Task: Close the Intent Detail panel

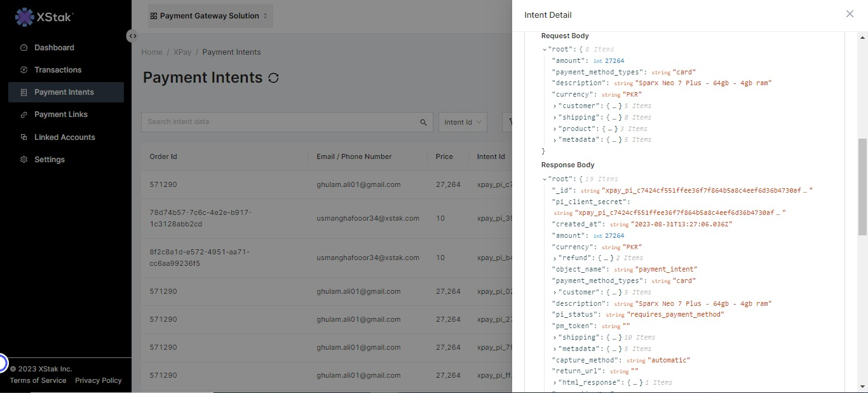Action: [x=850, y=14]
